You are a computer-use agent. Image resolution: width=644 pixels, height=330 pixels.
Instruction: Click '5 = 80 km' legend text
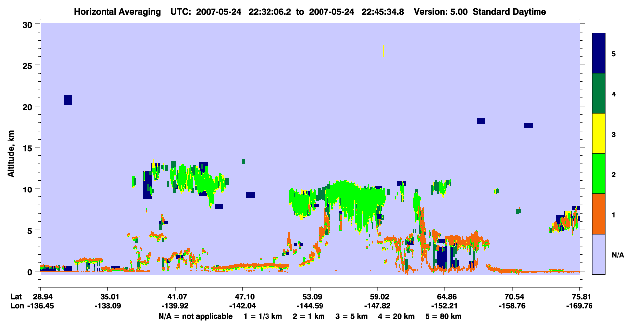pos(443,316)
